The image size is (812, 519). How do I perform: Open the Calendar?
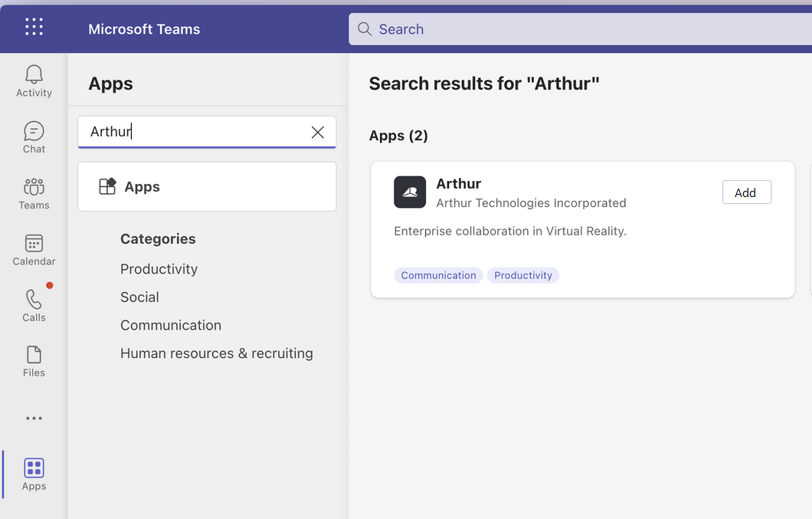(34, 249)
